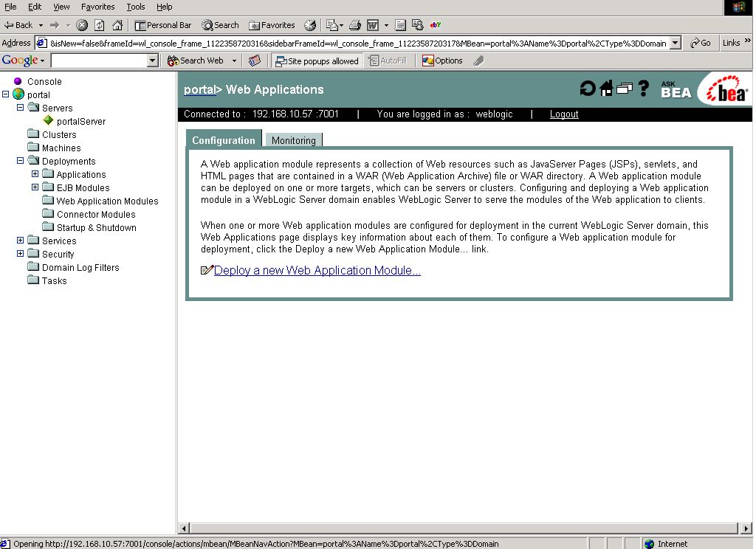Click the eBay toolbar icon
The image size is (756, 549).
(436, 25)
